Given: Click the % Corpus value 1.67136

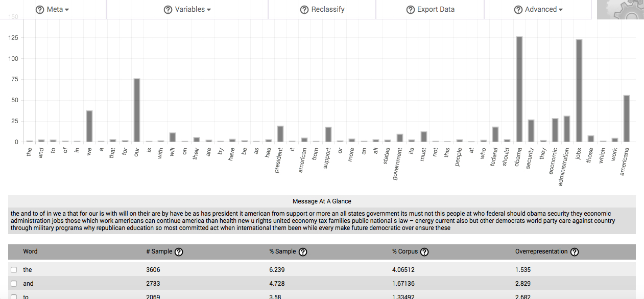Looking at the screenshot, I should 403,284.
